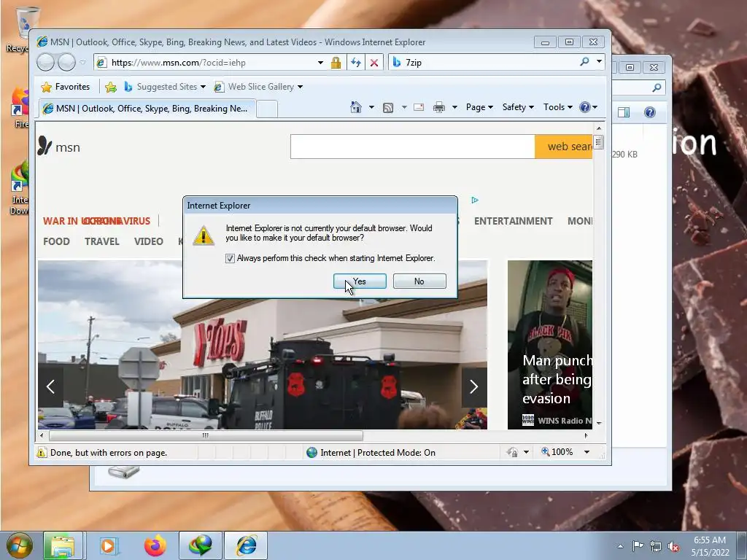747x560 pixels.
Task: Select the MSN browser tab
Action: tap(147, 109)
